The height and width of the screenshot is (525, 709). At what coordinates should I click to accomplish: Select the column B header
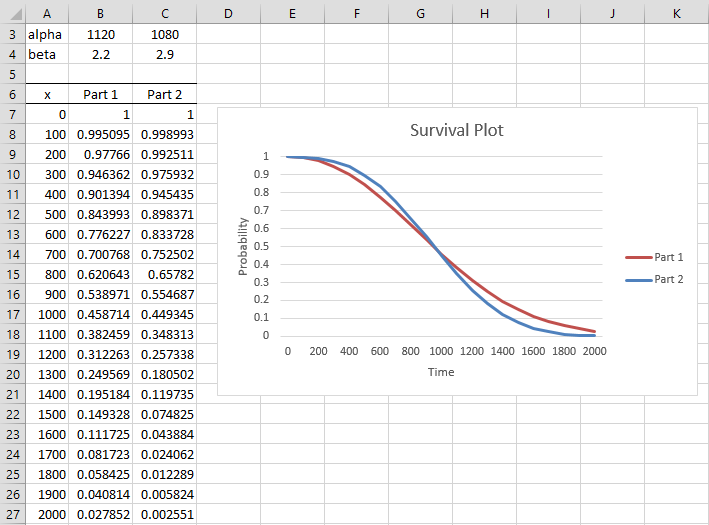(x=100, y=13)
